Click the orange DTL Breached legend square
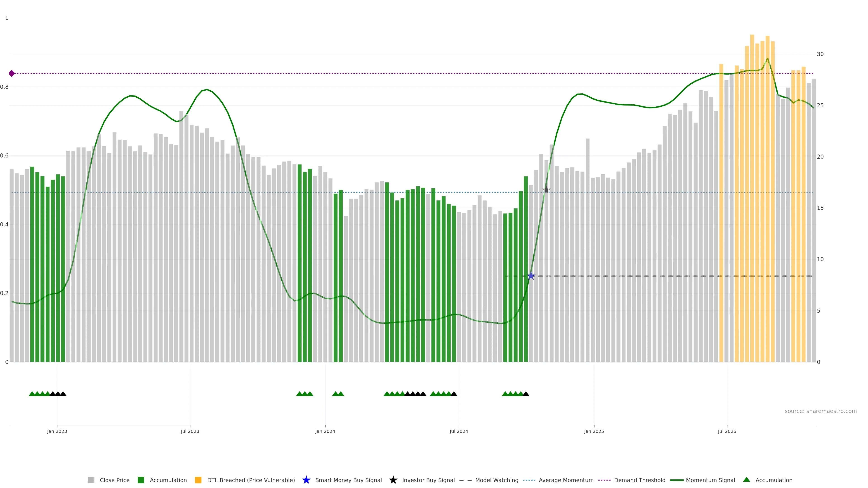The width and height of the screenshot is (868, 488). pyautogui.click(x=198, y=480)
